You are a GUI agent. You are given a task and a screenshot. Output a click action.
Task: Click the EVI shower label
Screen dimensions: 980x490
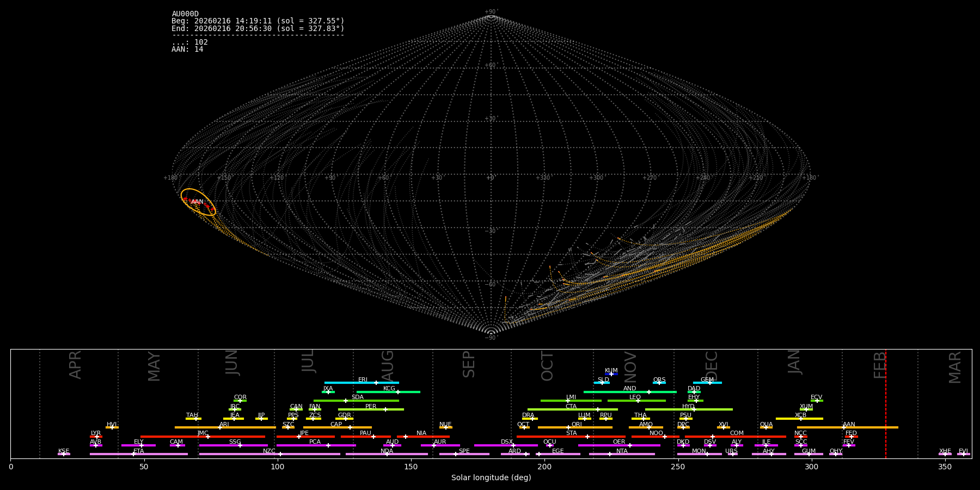pyautogui.click(x=964, y=451)
